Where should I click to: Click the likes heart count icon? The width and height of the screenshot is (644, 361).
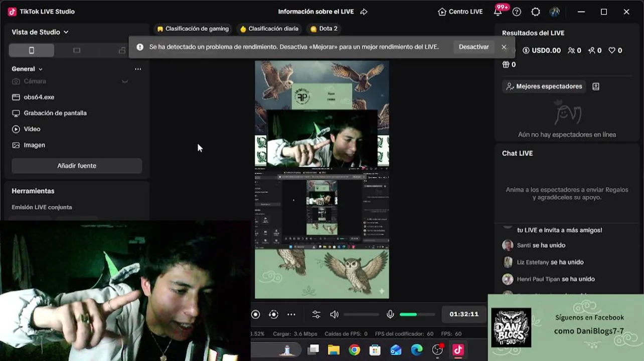coord(612,51)
